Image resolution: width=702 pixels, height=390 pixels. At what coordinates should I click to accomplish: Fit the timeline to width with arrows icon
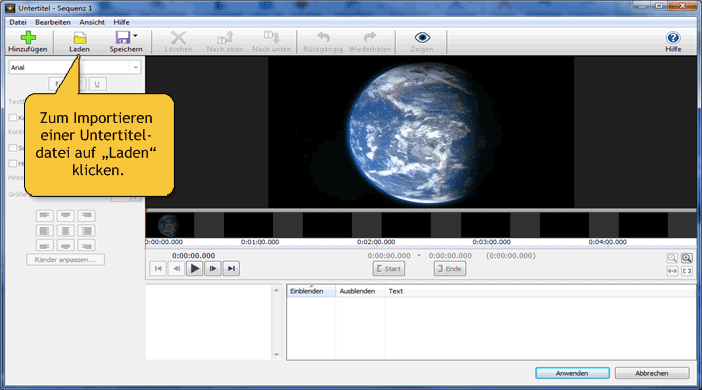[672, 271]
